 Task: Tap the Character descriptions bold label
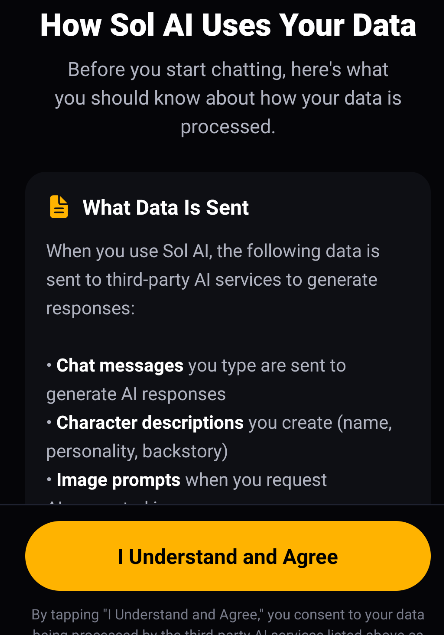(x=150, y=423)
